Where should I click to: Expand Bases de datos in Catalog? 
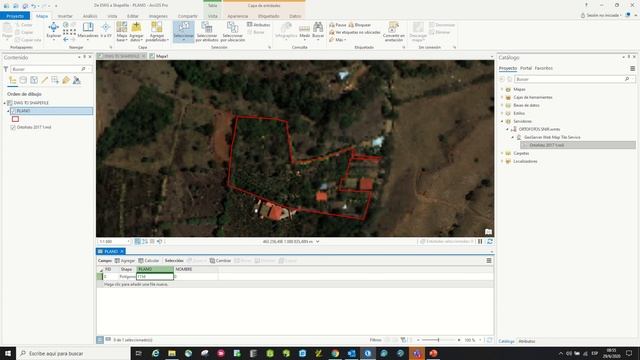tap(502, 105)
